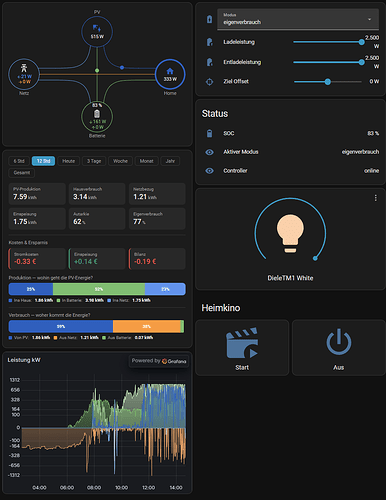Screen dimensions: 386x500
Task: Click the Status card heading
Action: point(215,114)
